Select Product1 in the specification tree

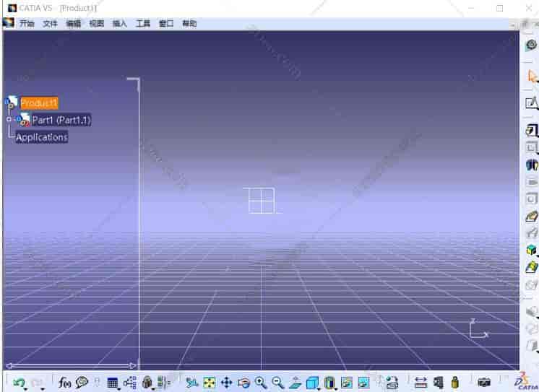point(39,103)
